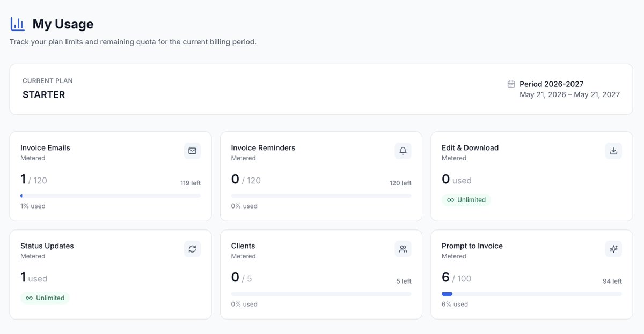Click the Prompt to Invoice progress bar

532,294
